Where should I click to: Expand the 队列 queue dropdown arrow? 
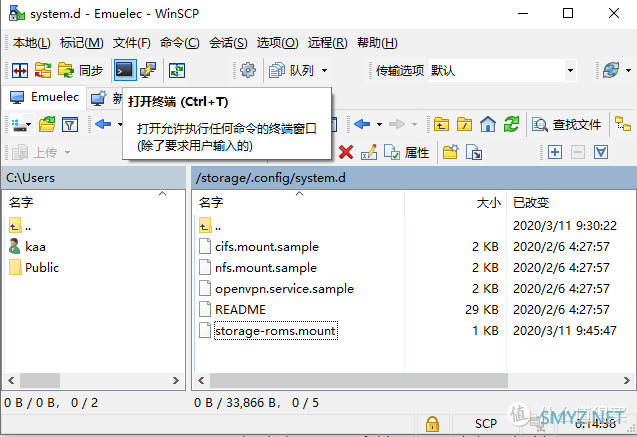(x=324, y=71)
